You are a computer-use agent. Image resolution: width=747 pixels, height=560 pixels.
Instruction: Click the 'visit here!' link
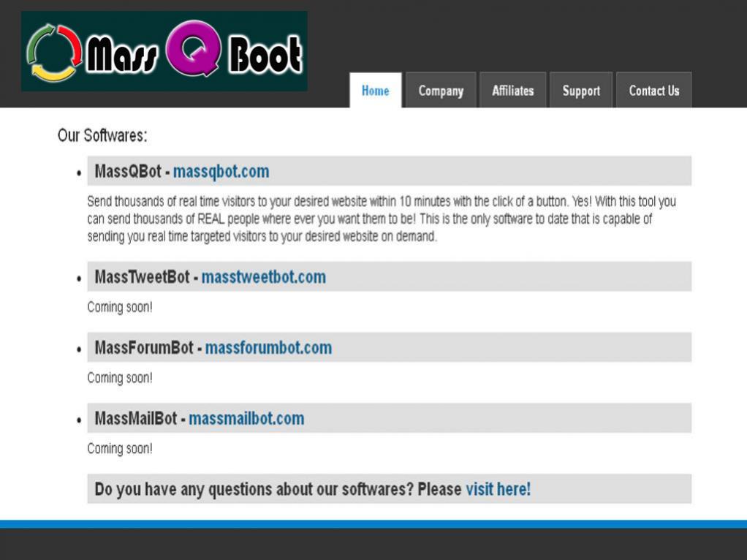[x=498, y=490]
